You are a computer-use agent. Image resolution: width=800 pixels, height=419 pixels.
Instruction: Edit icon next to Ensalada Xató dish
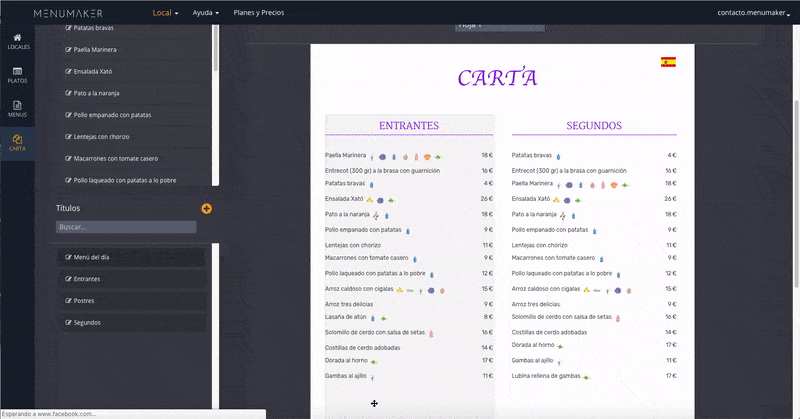pos(68,71)
